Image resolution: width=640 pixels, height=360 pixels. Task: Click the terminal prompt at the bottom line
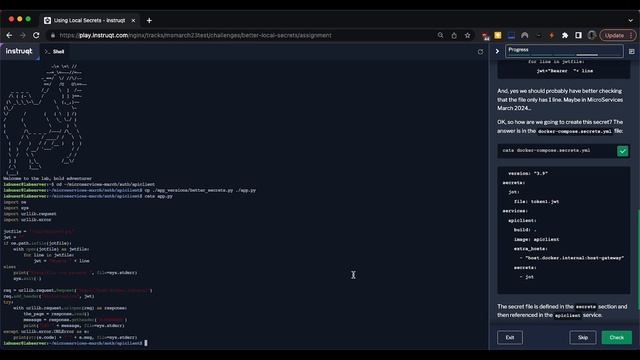point(75,343)
